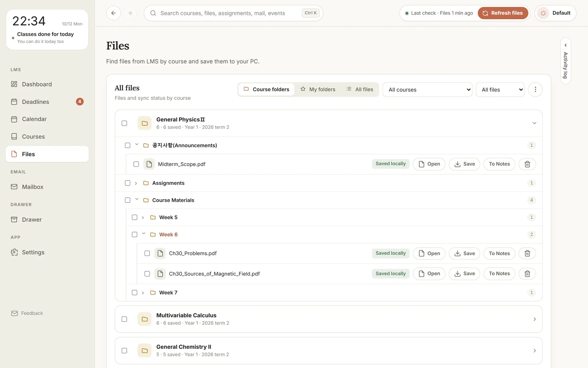
Task: Expand the Activity log side panel
Action: [x=566, y=61]
